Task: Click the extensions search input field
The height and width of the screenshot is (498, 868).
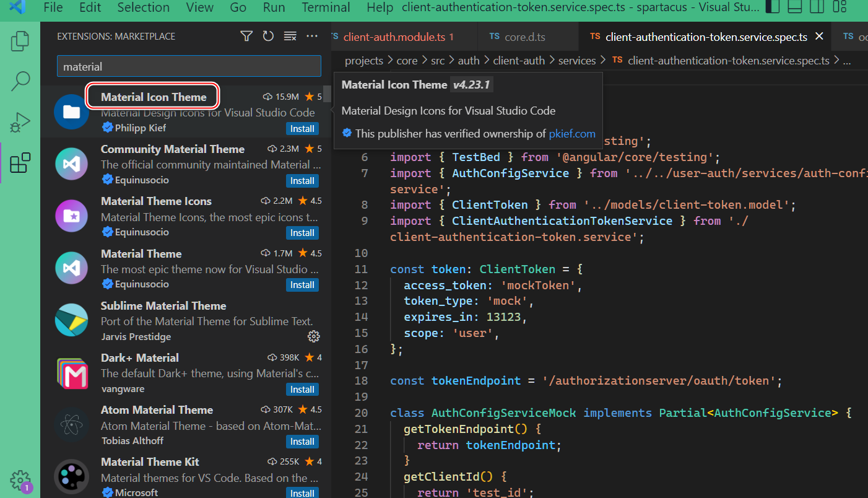Action: (189, 66)
